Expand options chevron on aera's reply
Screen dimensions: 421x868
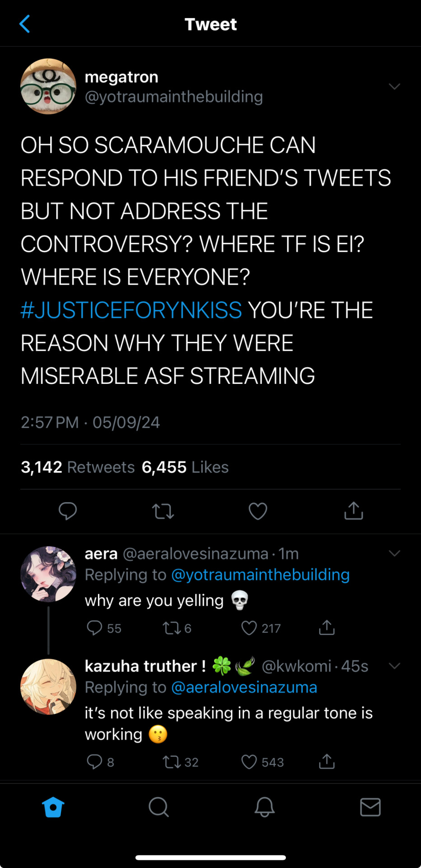coord(394,553)
